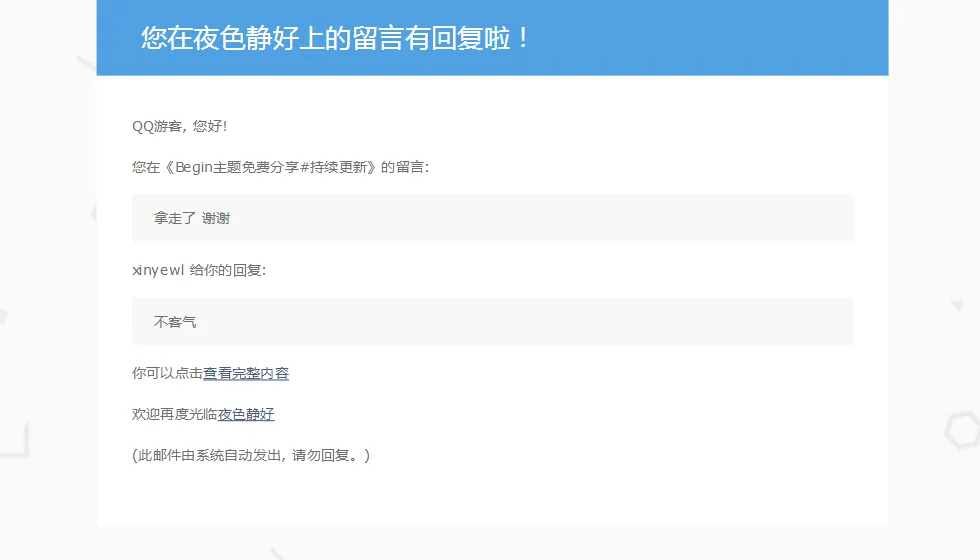
Task: Click the line xinyewl 给你的回复:
Action: coord(199,271)
